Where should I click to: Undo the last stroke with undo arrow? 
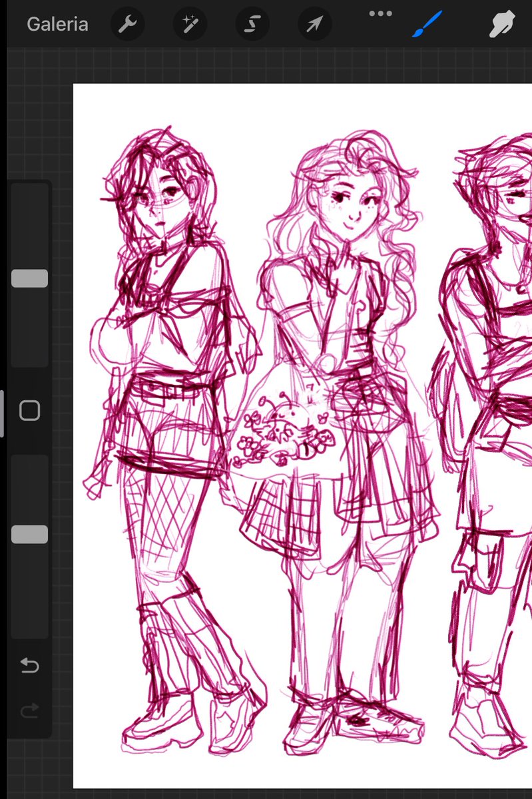pos(30,665)
